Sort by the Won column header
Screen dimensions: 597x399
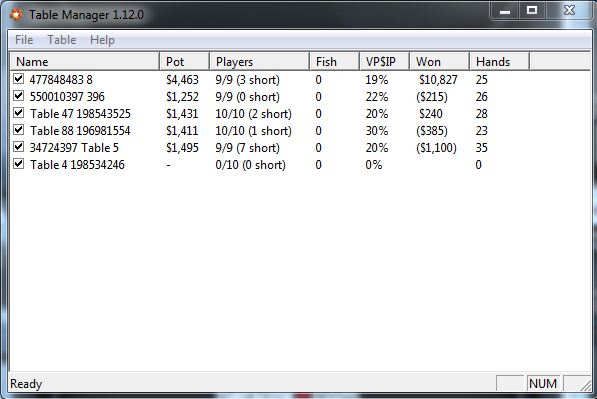(439, 62)
